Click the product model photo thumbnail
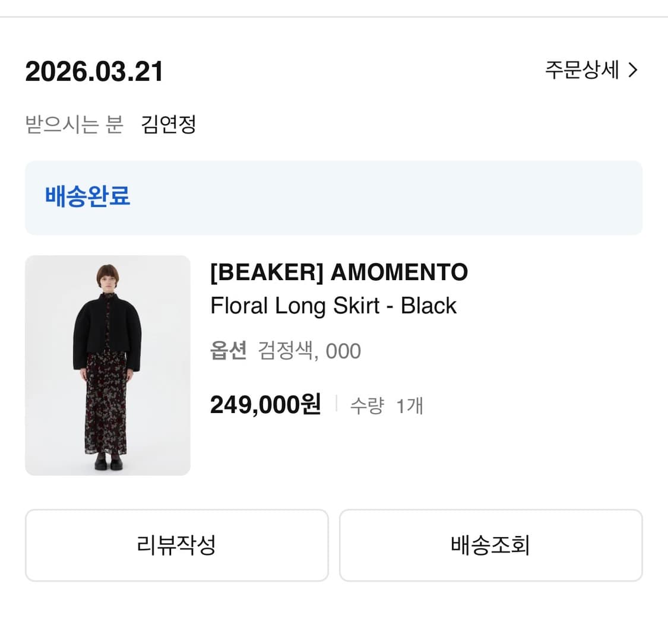668x644 pixels. (107, 365)
